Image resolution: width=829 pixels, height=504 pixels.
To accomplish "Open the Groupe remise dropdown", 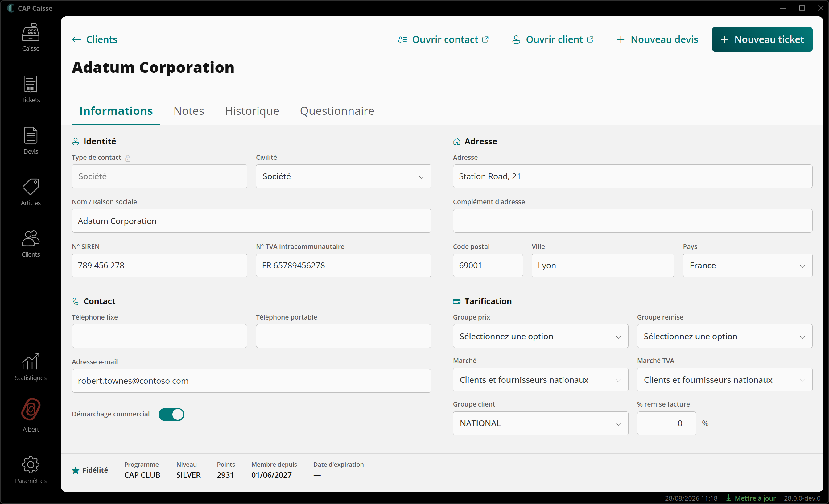I will point(725,336).
